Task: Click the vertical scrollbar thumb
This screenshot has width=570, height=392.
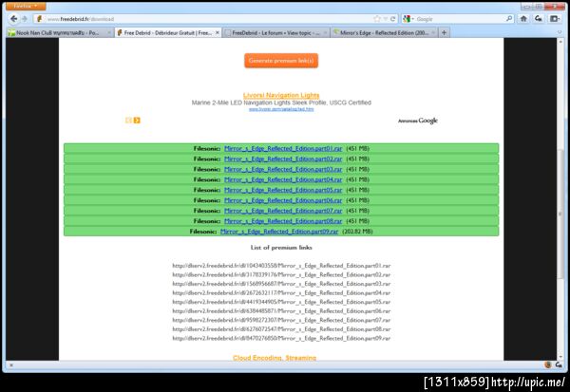Action: click(x=560, y=215)
